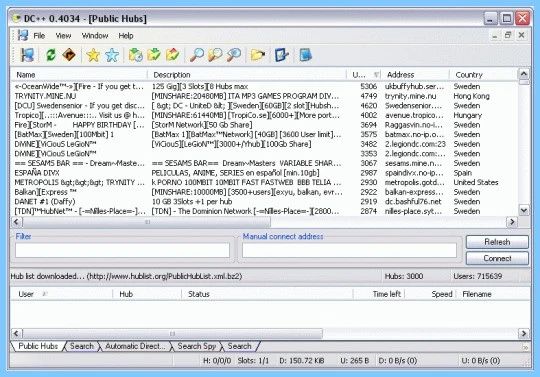Open Favorite Users blue star icon
540x377 pixels.
(112, 55)
